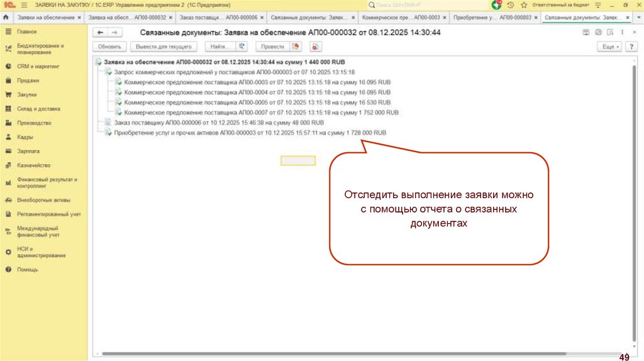Open service settings menu icon in title bar

point(598,5)
